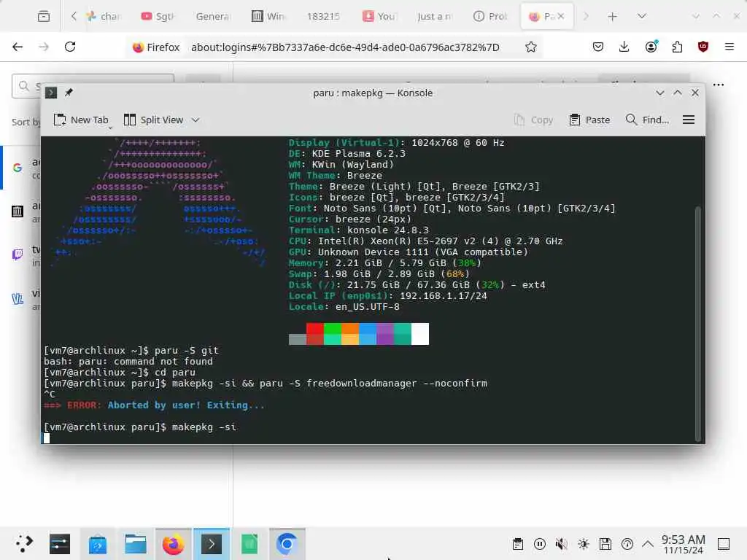Open Chromium from taskbar
Viewport: 747px width, 560px height.
287,544
